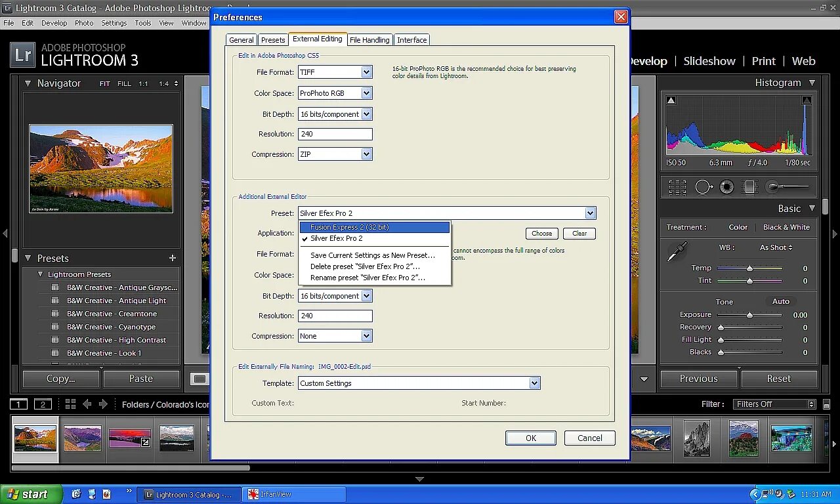Image resolution: width=840 pixels, height=504 pixels.
Task: Open Grid view from filmstrip bar
Action: pyautogui.click(x=70, y=404)
